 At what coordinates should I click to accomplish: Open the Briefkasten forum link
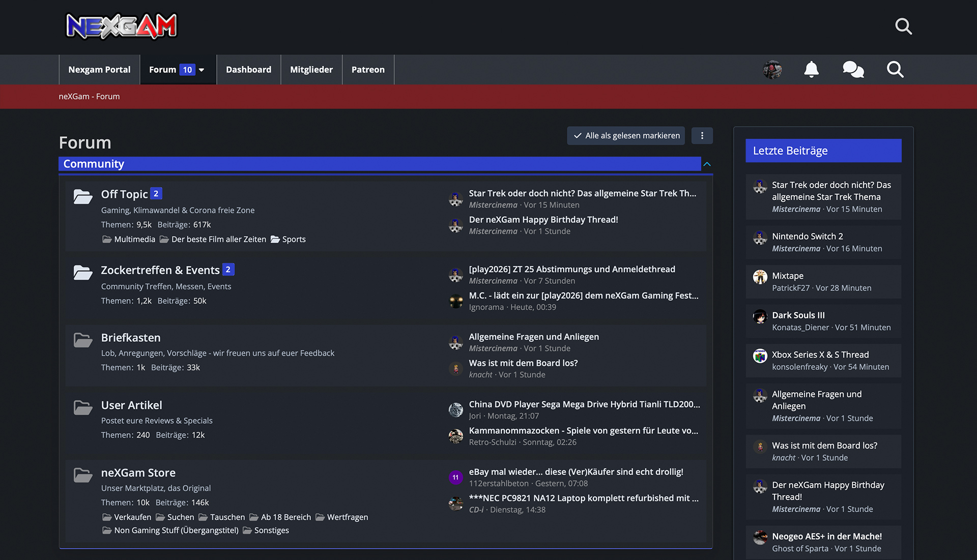131,338
